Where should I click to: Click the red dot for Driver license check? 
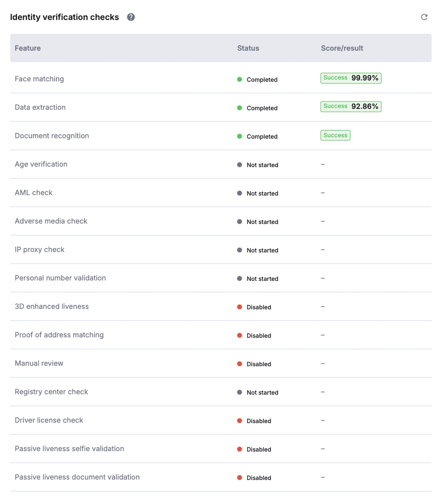pyautogui.click(x=239, y=421)
